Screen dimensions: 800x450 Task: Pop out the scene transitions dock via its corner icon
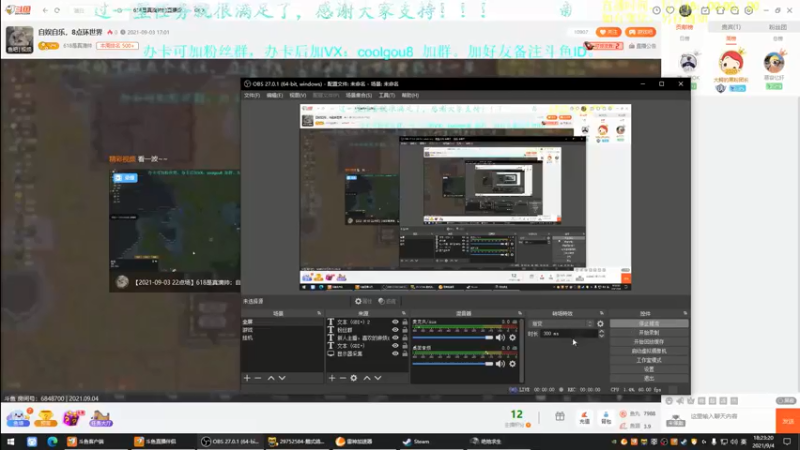click(x=602, y=313)
